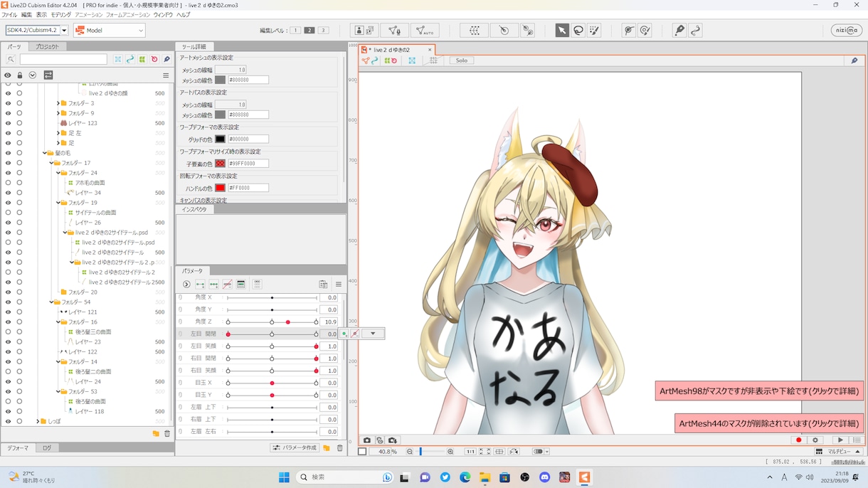Collapse フォルダー 24
The image size is (868, 488).
tap(58, 173)
